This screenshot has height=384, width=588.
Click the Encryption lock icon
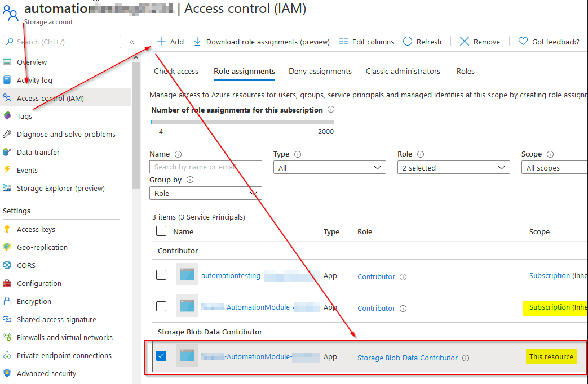(7, 301)
